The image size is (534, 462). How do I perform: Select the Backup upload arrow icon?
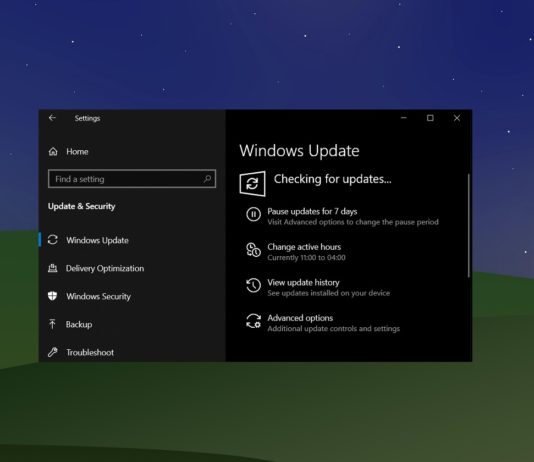tap(52, 324)
